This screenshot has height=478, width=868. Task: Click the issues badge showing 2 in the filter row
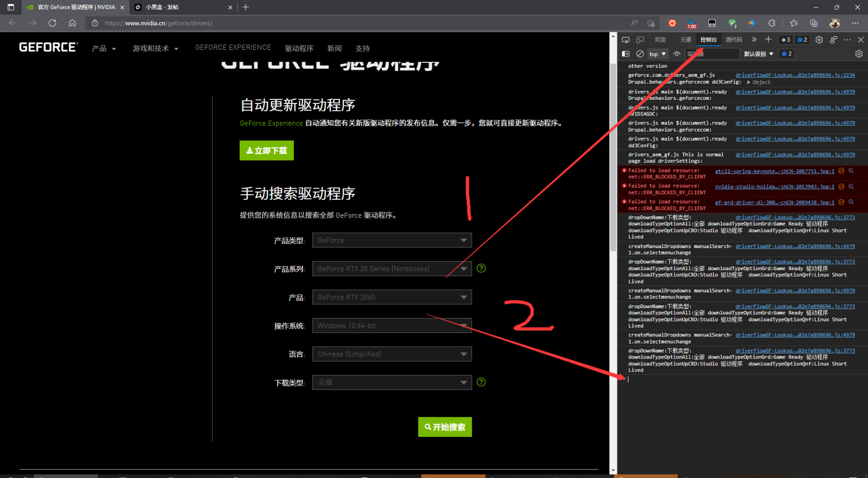click(787, 54)
